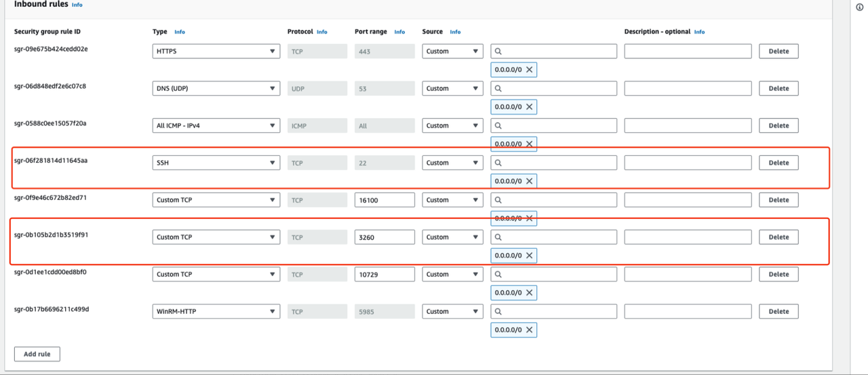Edit the port range field showing 10729
868x375 pixels.
[384, 275]
